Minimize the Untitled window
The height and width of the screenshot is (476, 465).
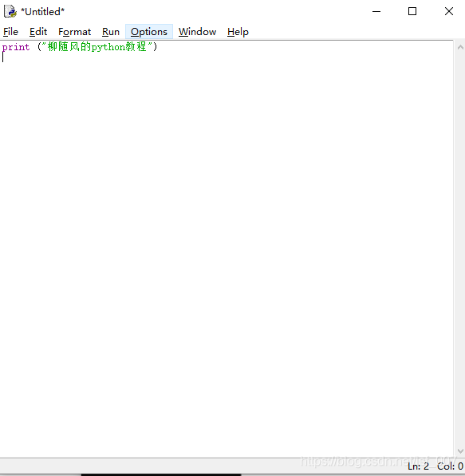point(376,11)
